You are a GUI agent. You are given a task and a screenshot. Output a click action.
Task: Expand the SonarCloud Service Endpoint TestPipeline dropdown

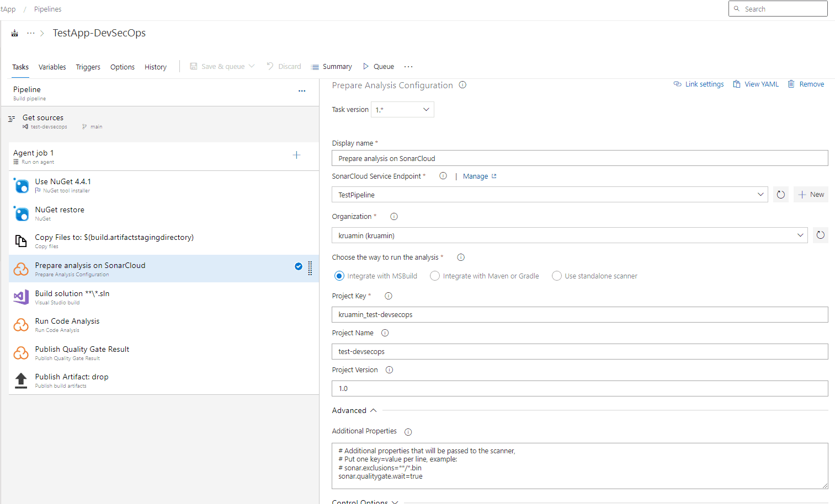549,195
